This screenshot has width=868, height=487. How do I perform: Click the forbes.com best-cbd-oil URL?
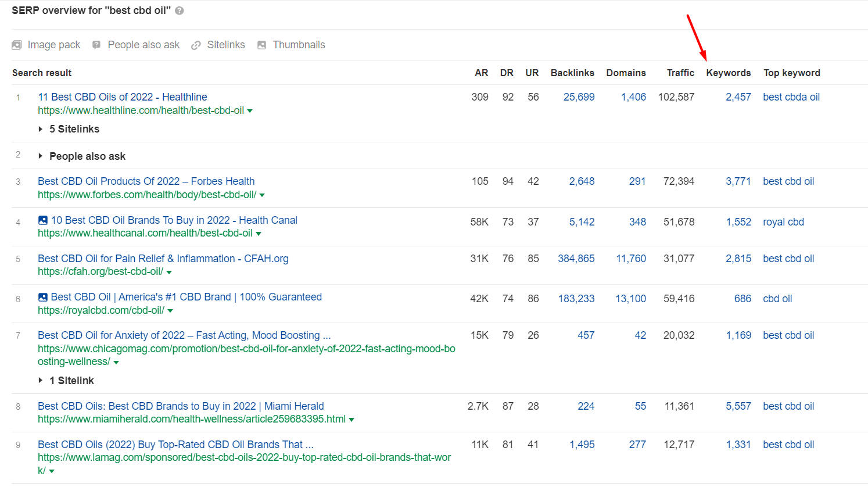pos(147,195)
